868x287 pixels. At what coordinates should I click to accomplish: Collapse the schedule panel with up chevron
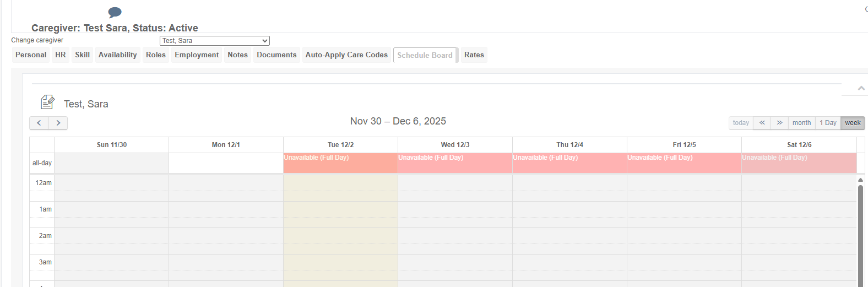tap(861, 88)
